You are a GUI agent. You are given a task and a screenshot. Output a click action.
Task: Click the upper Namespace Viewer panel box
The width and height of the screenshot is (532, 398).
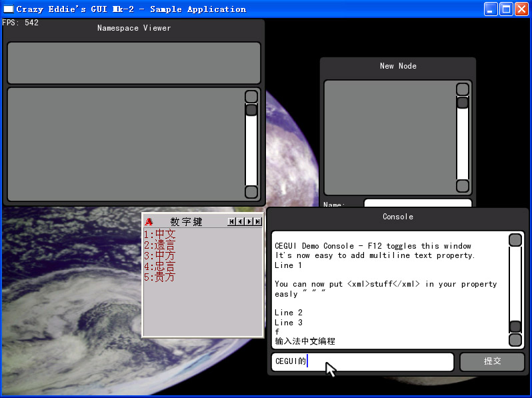pos(134,63)
